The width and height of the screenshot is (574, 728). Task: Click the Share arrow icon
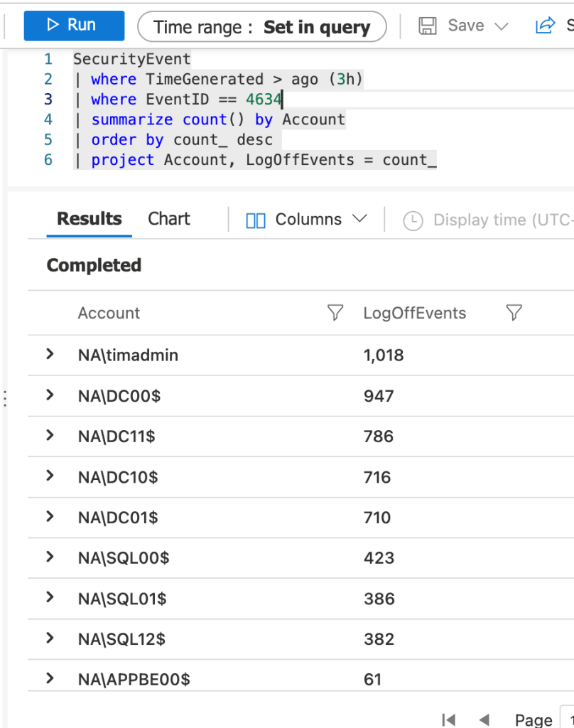545,26
